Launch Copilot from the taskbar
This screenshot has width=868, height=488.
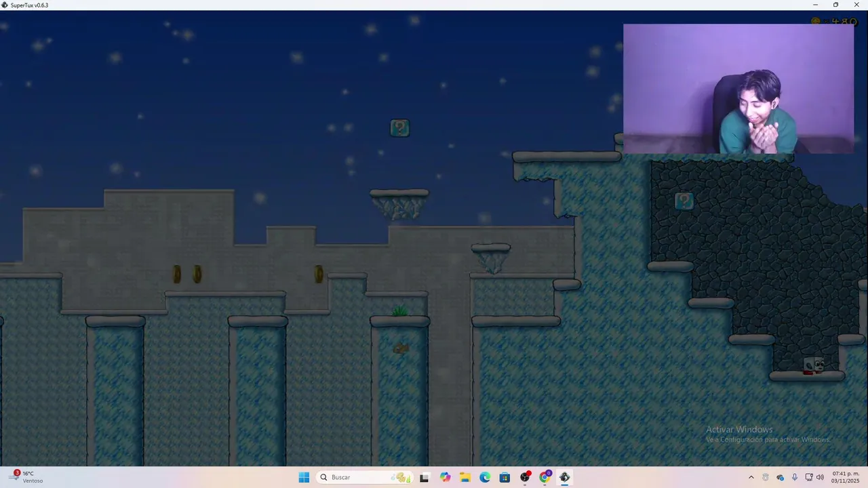[445, 477]
